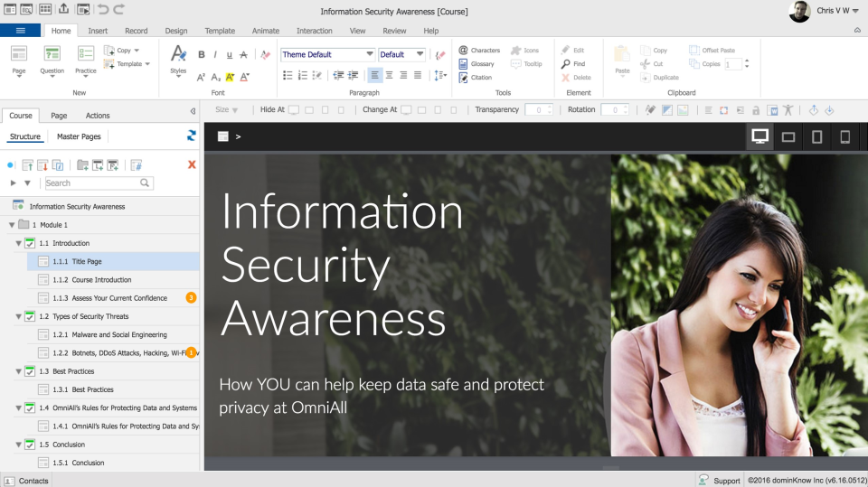Image resolution: width=868 pixels, height=487 pixels.
Task: Pick the font color
Action: coord(245,77)
